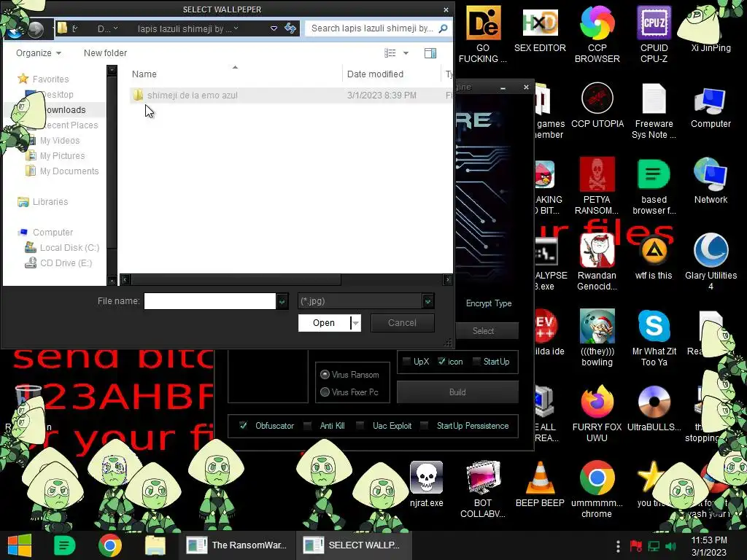The height and width of the screenshot is (560, 747).
Task: Click the Open button in the dialog
Action: (x=324, y=323)
